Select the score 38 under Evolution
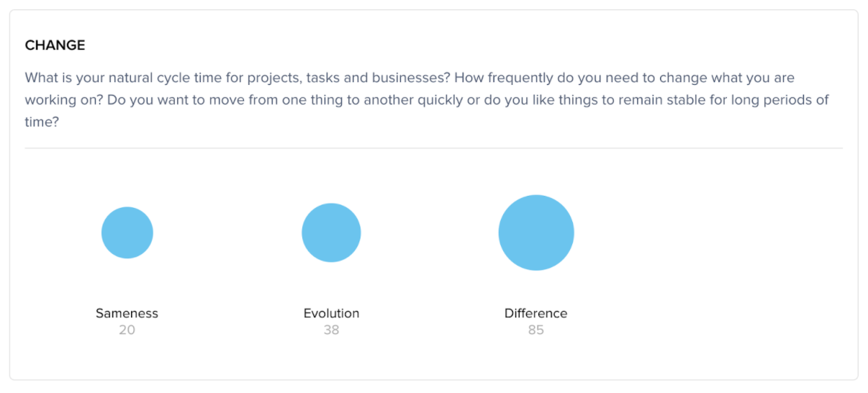The image size is (868, 393). pos(331,330)
